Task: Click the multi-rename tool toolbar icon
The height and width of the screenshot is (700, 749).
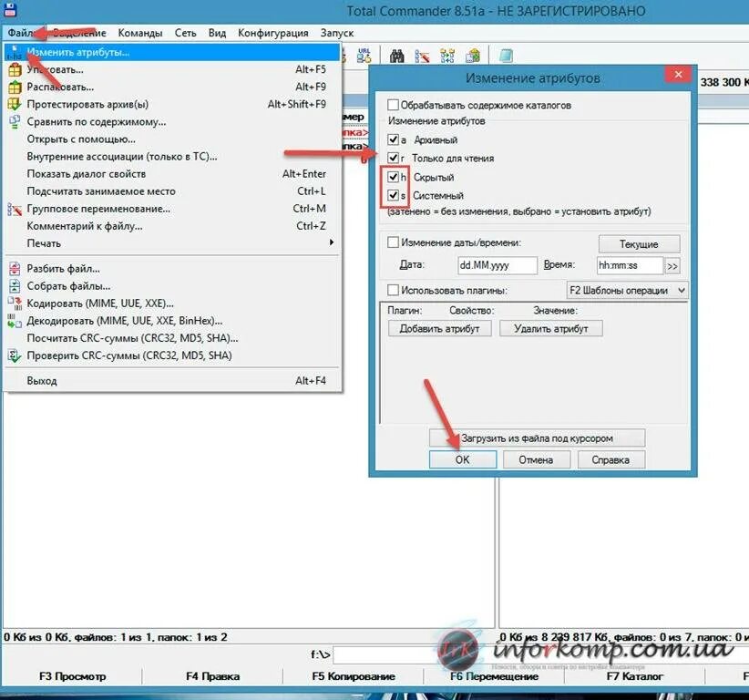Action: (422, 56)
